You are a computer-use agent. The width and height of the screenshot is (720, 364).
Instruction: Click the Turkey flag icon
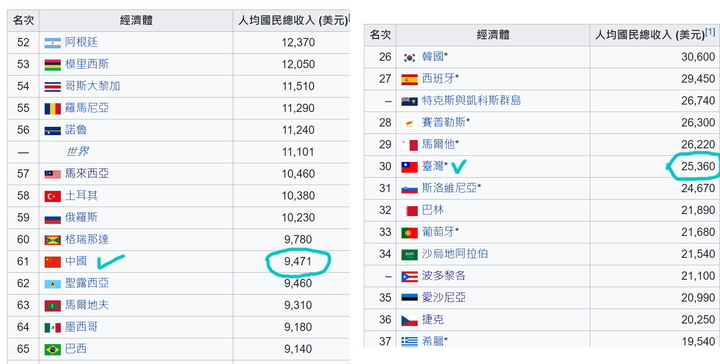click(x=52, y=196)
